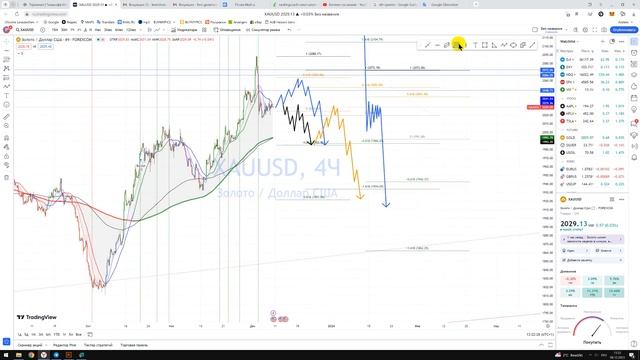Select the crosshair cursor tool
The width and height of the screenshot is (640, 360).
(x=6, y=41)
